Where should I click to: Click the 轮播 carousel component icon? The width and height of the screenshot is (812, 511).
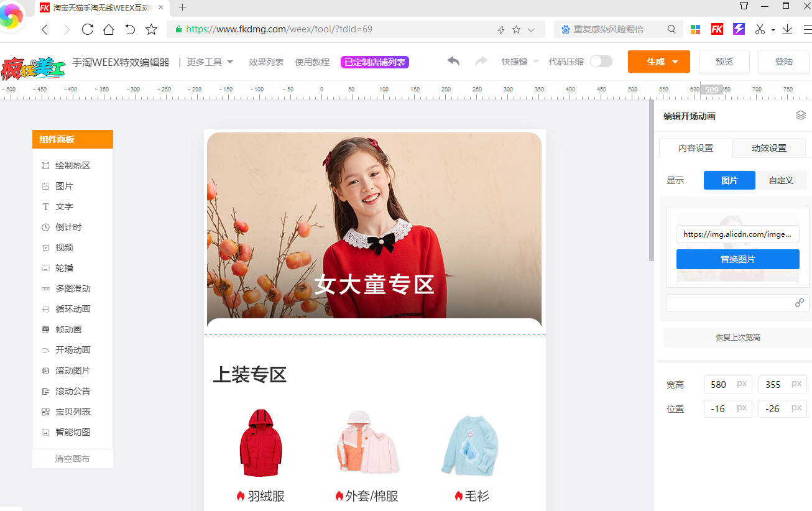(x=45, y=268)
